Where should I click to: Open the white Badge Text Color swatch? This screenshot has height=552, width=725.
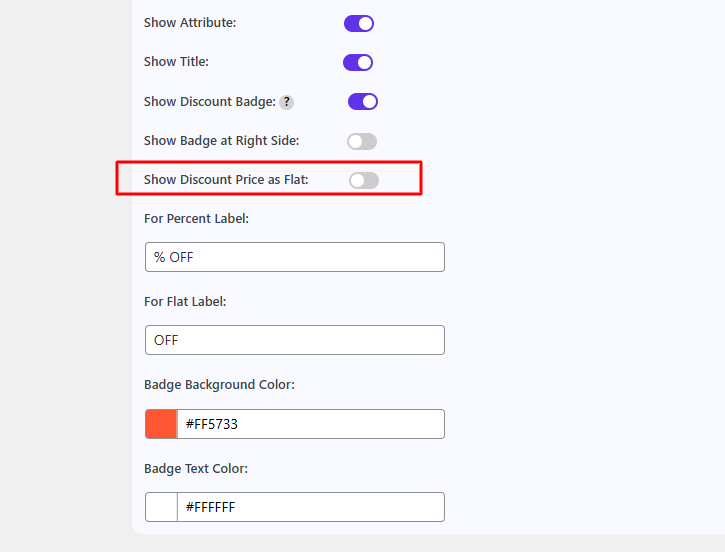[x=161, y=507]
